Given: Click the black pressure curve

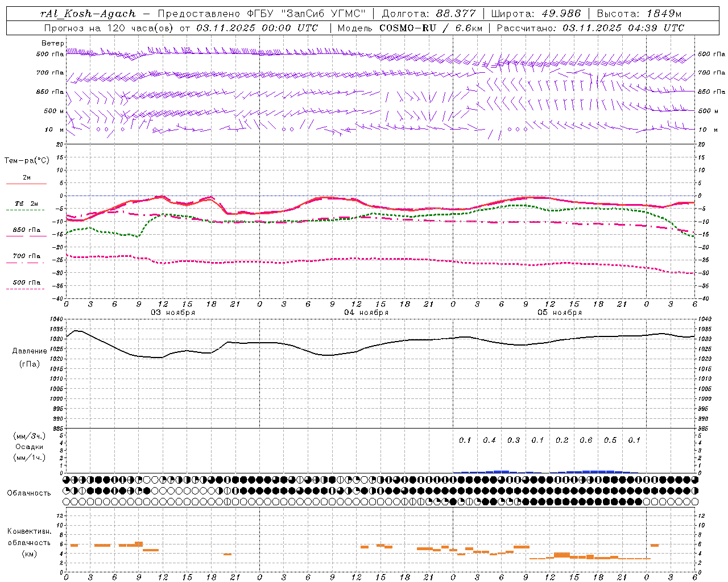Looking at the screenshot, I should (x=381, y=345).
